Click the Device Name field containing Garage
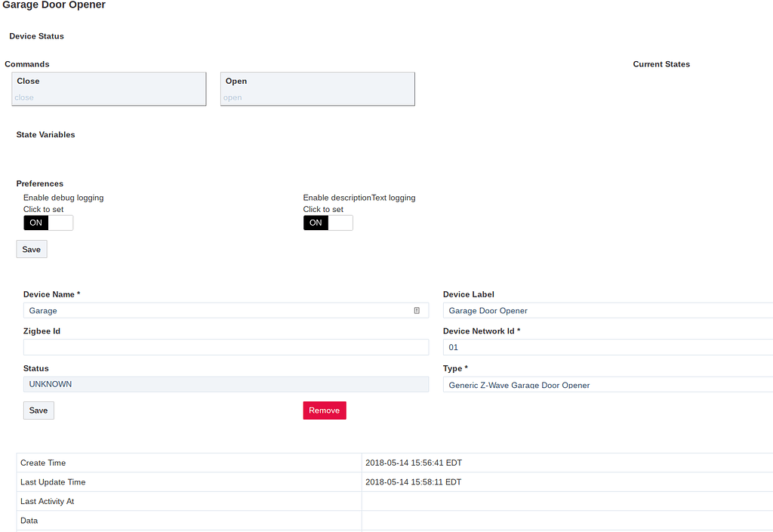 coord(226,310)
